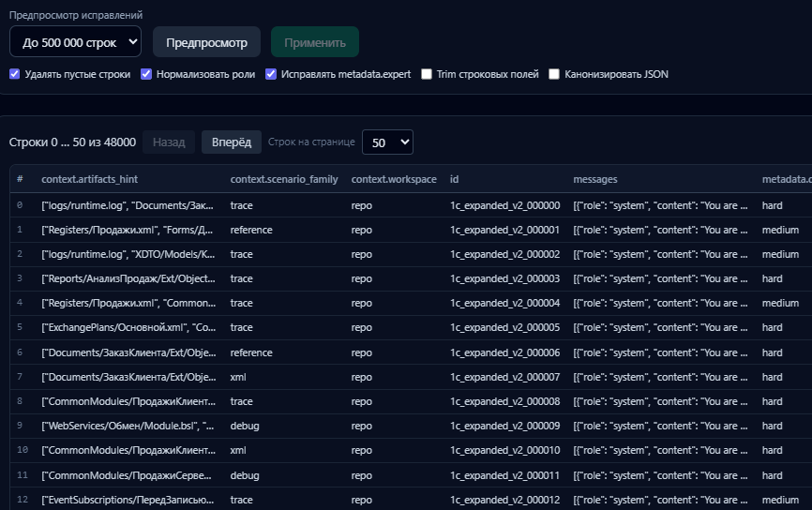Select context.artifacts_hint column header

[x=90, y=179]
